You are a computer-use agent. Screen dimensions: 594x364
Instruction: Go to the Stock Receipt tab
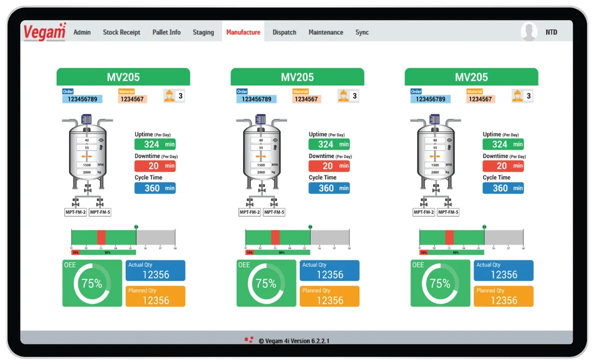[122, 32]
